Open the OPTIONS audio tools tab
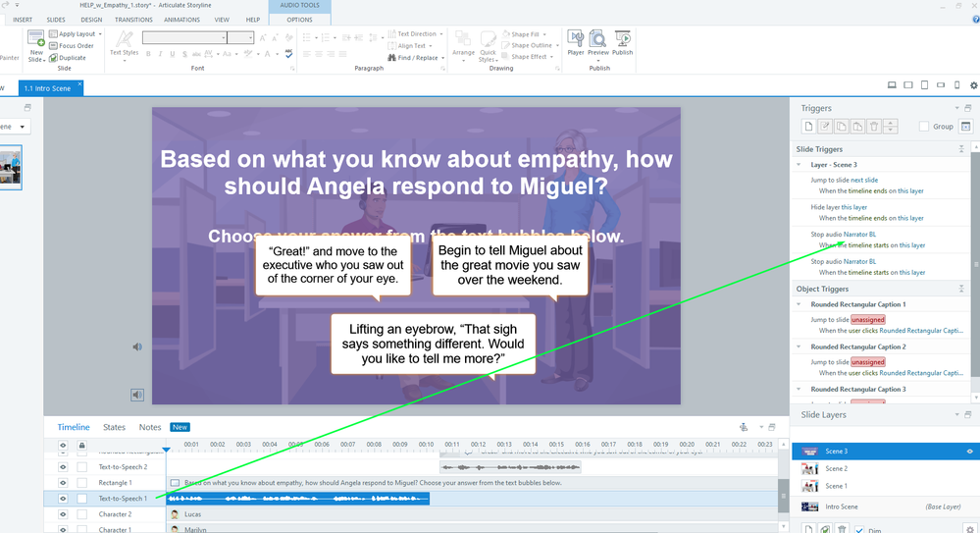980x533 pixels. point(299,20)
